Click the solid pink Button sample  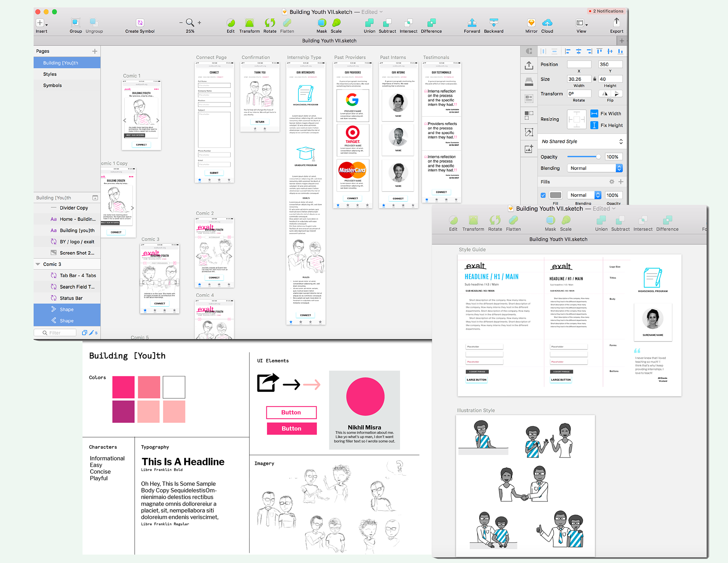pos(291,428)
